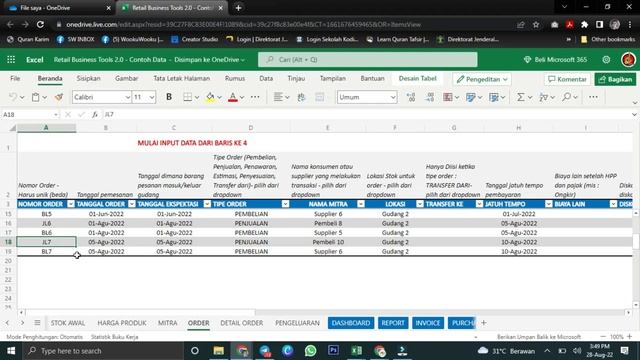Click the text alignment icon
Viewport: 640px width, 360px height.
(x=278, y=97)
